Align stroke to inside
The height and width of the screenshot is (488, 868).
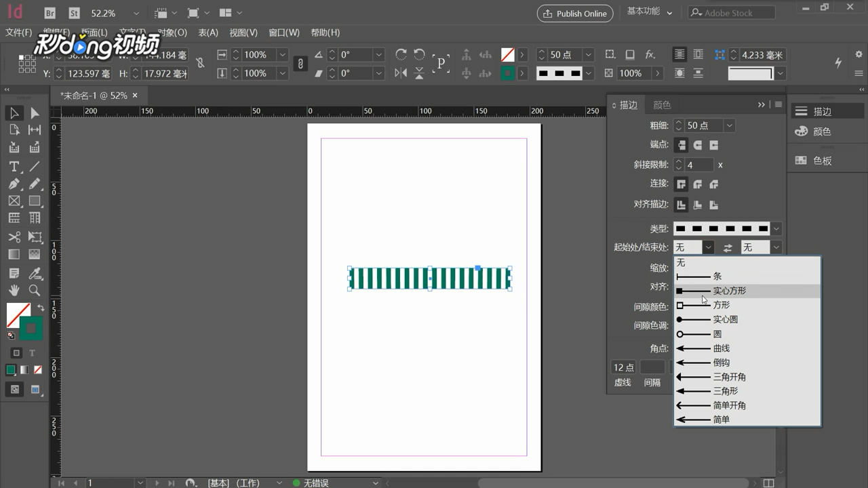(697, 205)
